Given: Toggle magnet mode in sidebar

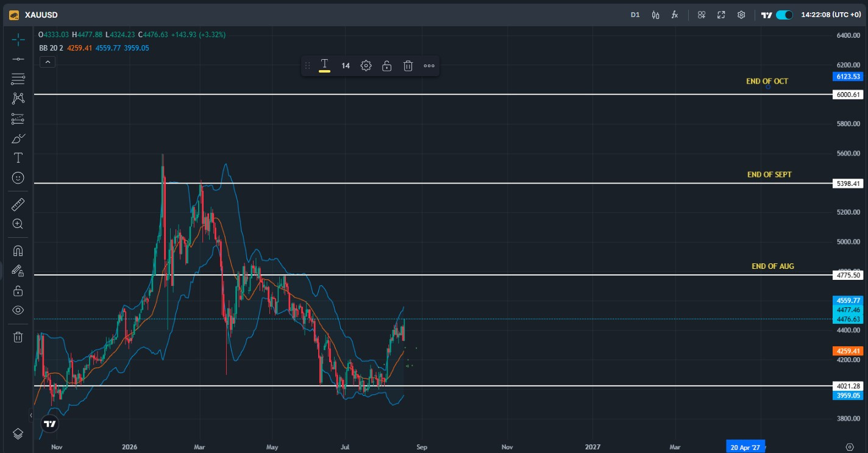Looking at the screenshot, I should click(x=18, y=251).
